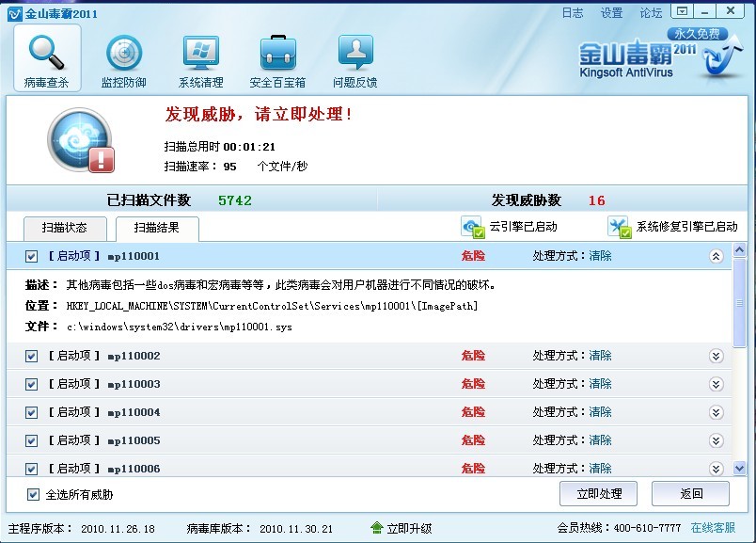Select the mp110003 startup item row
This screenshot has height=543, width=756.
pos(369,384)
